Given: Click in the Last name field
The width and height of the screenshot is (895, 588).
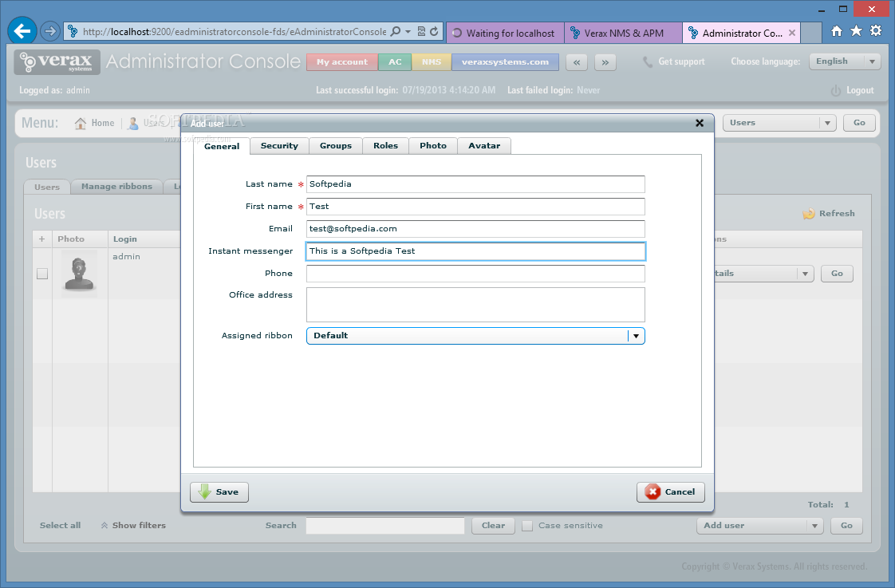Looking at the screenshot, I should point(475,184).
